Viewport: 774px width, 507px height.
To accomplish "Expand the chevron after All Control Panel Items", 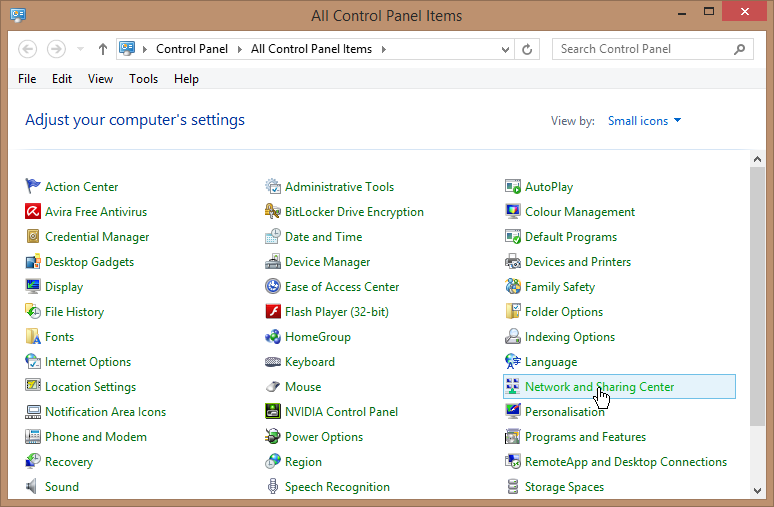I will click(384, 49).
